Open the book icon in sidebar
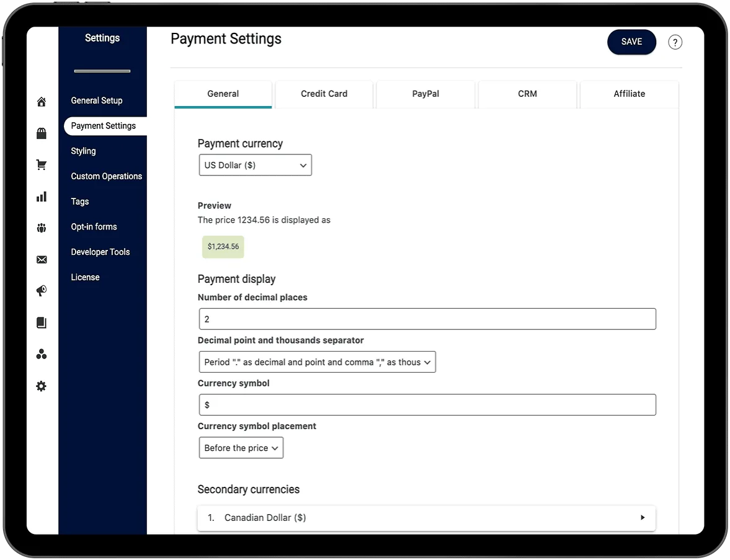Screen dimensions: 730x560 coord(42,322)
